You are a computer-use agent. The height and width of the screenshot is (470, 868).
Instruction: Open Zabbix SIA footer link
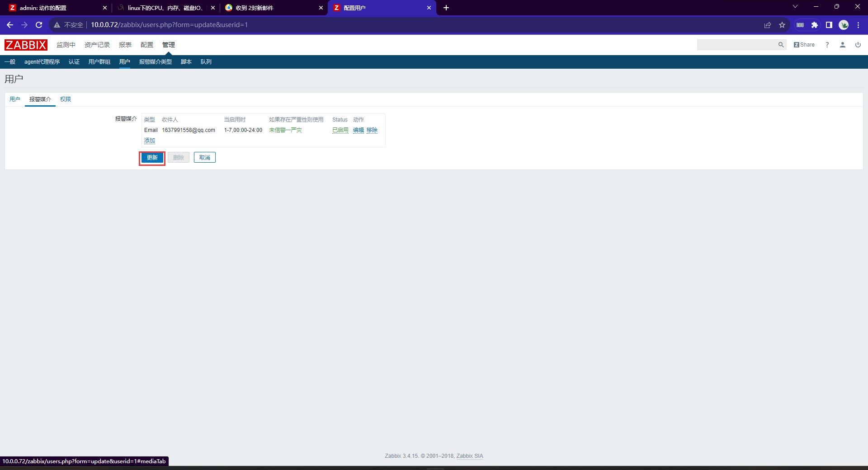(470, 456)
